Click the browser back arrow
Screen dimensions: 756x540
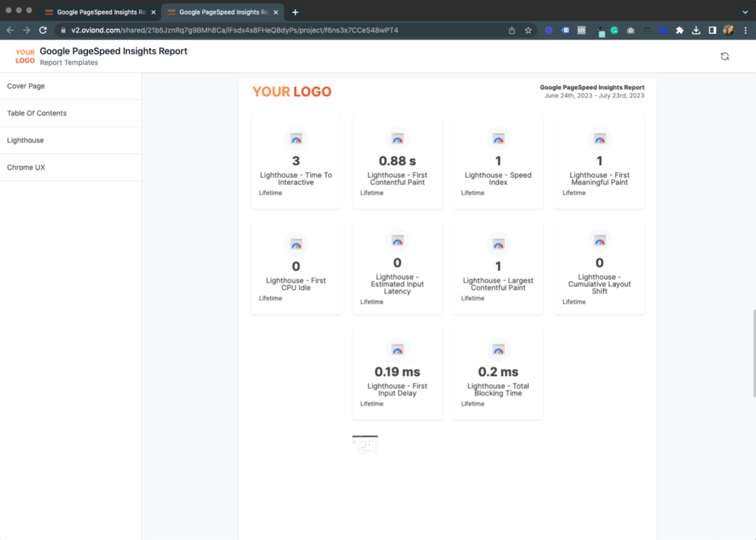(x=10, y=30)
